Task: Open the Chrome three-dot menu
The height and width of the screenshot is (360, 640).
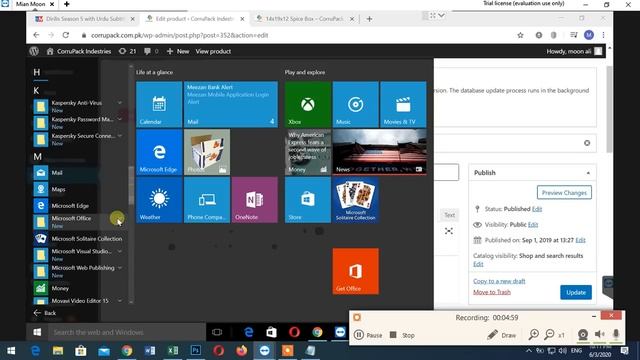Action: [x=603, y=35]
